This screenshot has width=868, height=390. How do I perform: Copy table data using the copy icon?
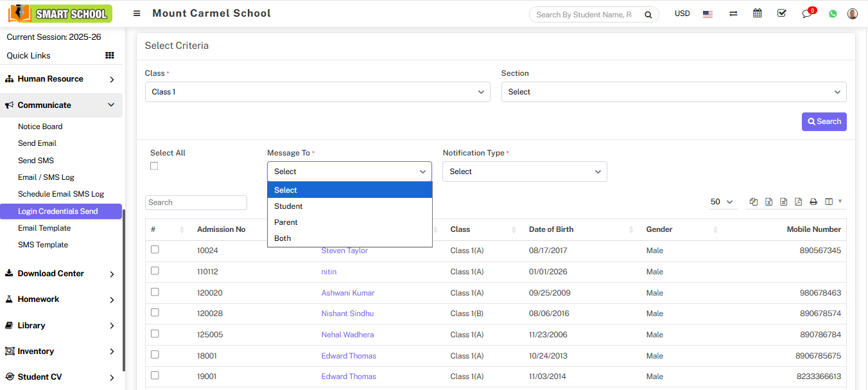point(754,202)
